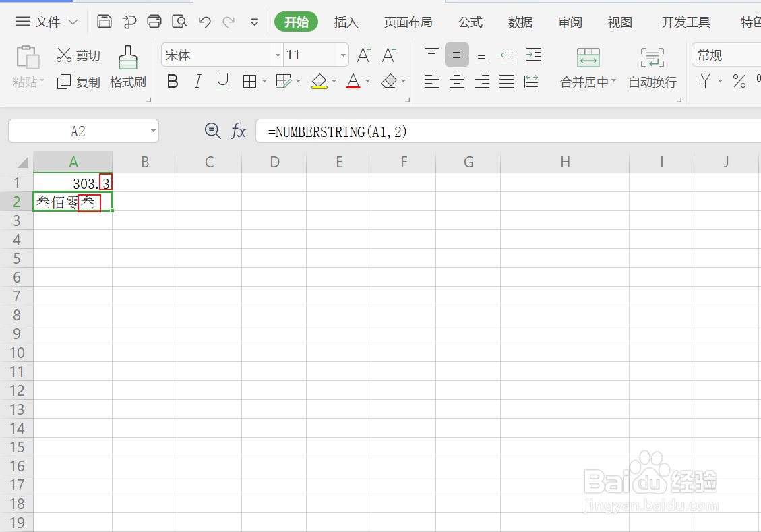The image size is (761, 532).
Task: Open the 公式 tab
Action: click(x=470, y=22)
